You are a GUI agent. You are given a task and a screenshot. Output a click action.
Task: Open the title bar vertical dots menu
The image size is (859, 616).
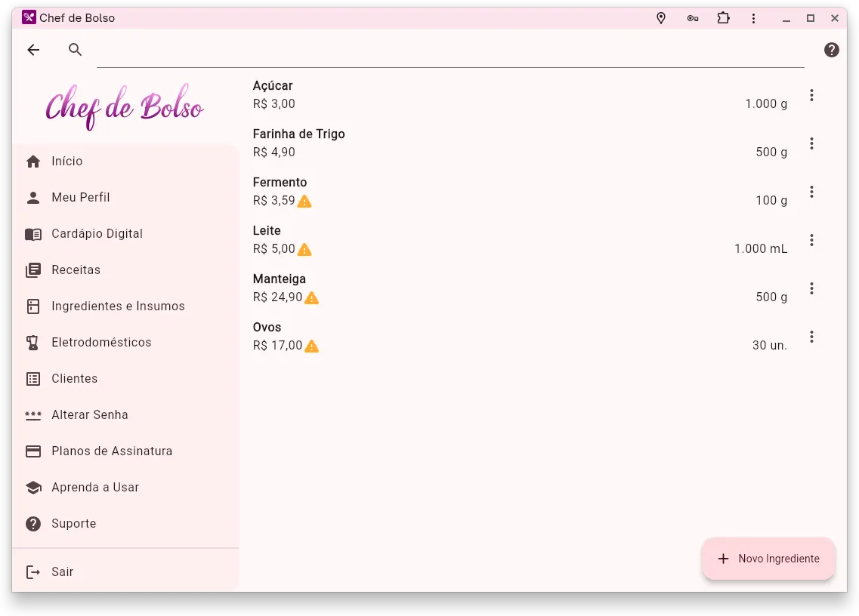(753, 18)
